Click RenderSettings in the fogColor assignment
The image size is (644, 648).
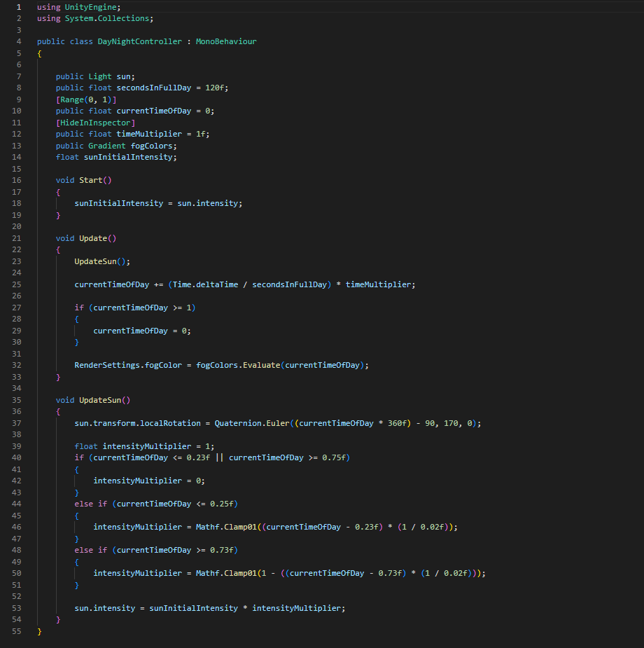[x=106, y=365]
